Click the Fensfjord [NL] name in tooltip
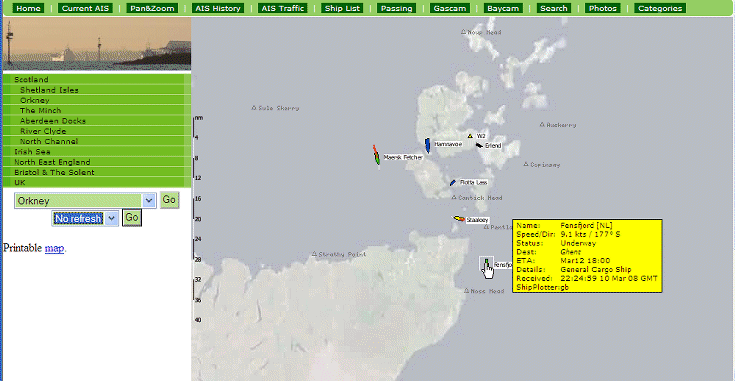The height and width of the screenshot is (381, 735). pyautogui.click(x=586, y=225)
